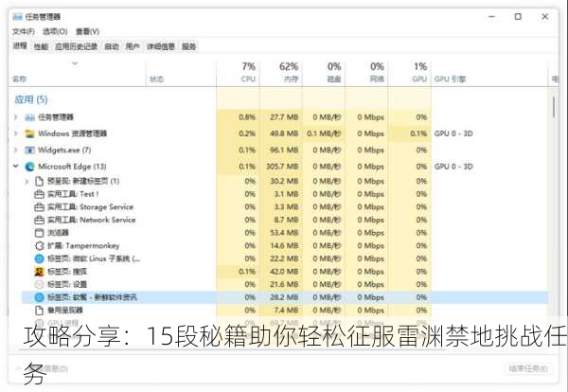This screenshot has width=568, height=392.
Task: Click the toolbox icon beside Storage Service
Action: point(39,207)
